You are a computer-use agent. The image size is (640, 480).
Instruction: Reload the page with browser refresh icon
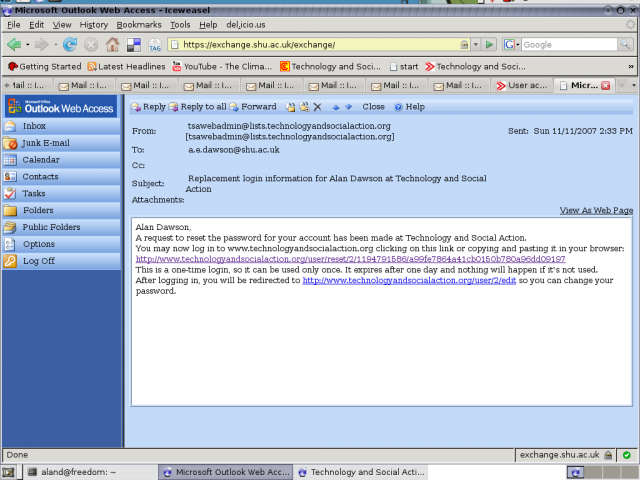[x=70, y=44]
